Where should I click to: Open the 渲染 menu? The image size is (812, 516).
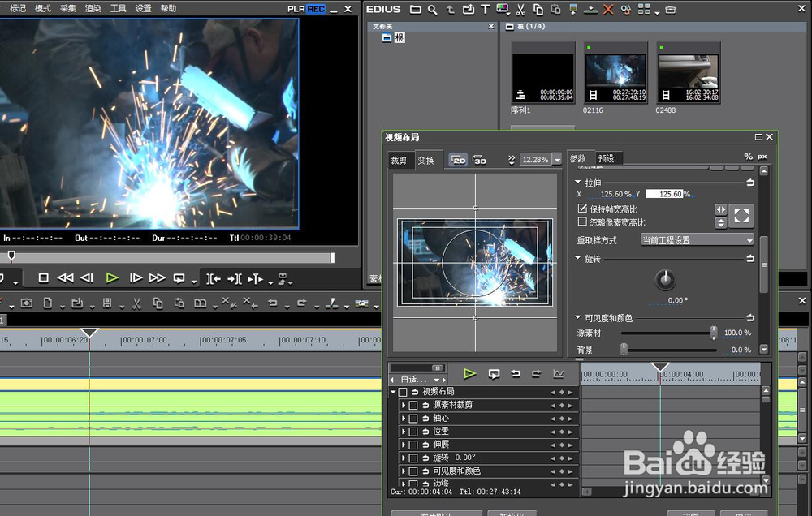tap(93, 8)
